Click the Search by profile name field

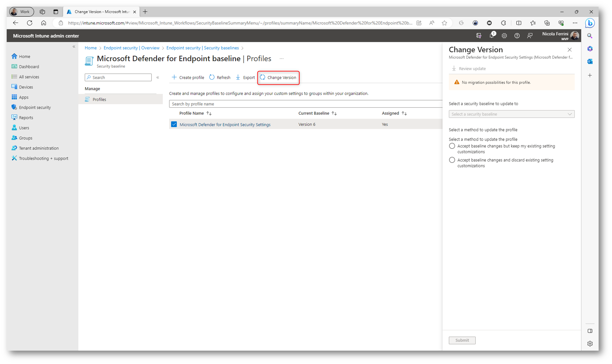[306, 104]
